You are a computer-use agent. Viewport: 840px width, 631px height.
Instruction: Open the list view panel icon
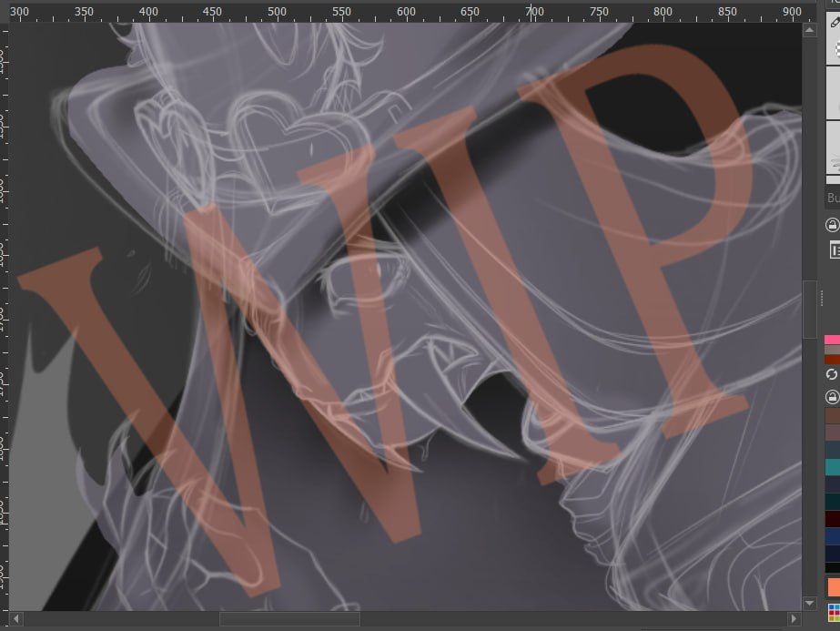coord(835,249)
